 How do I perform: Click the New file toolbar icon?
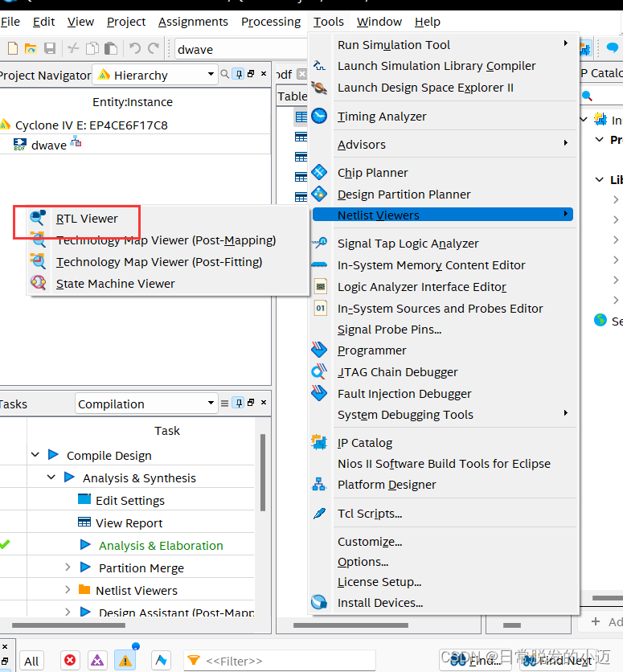tap(13, 48)
